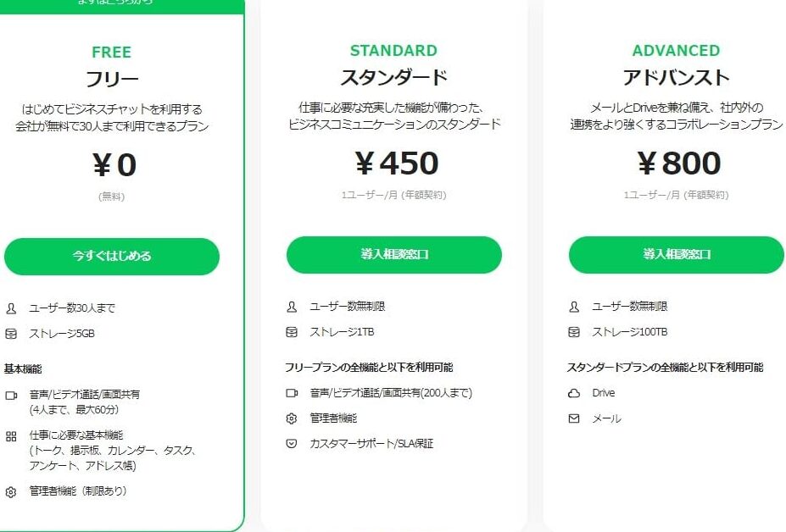Screen dimensions: 786x532
Task: Click the Advanced plan unlimited users icon
Action: (574, 307)
